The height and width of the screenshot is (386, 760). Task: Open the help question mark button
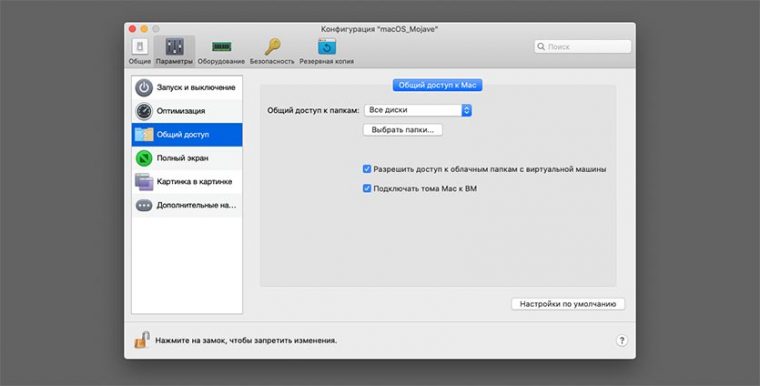(x=622, y=340)
